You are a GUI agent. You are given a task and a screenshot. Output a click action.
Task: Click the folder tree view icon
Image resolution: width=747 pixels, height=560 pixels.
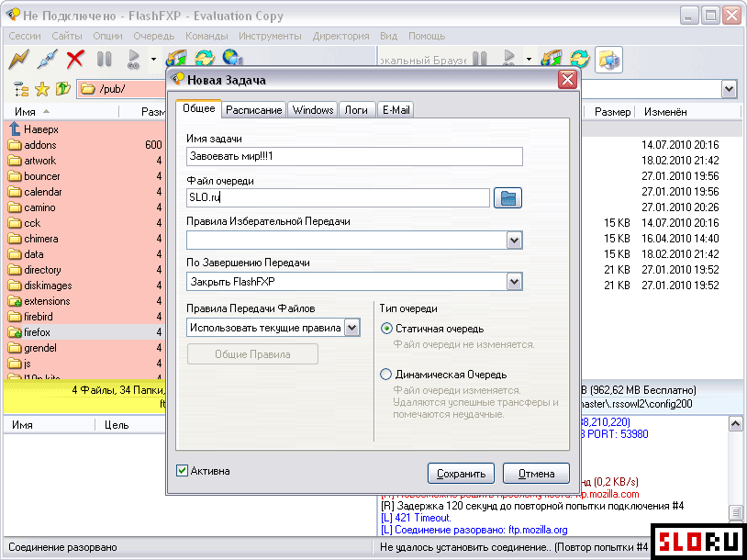(21, 89)
